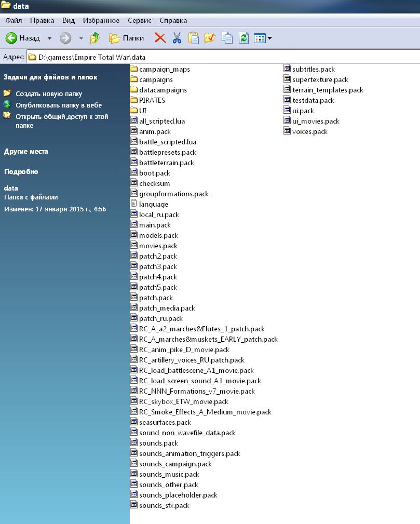Select the UI folder icon
The height and width of the screenshot is (524, 420).
[134, 110]
